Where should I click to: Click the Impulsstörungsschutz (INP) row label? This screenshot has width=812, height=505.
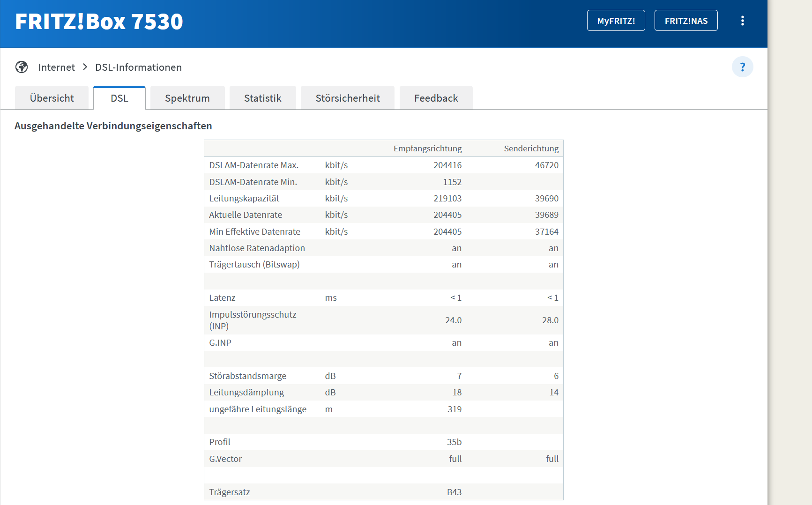(253, 320)
